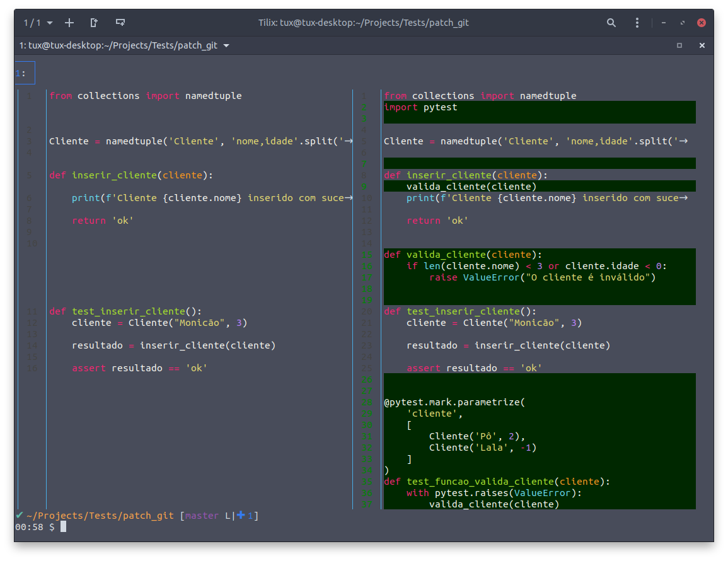
Task: Click 'def valida_cliente(cliente):' in right pane
Action: (463, 255)
